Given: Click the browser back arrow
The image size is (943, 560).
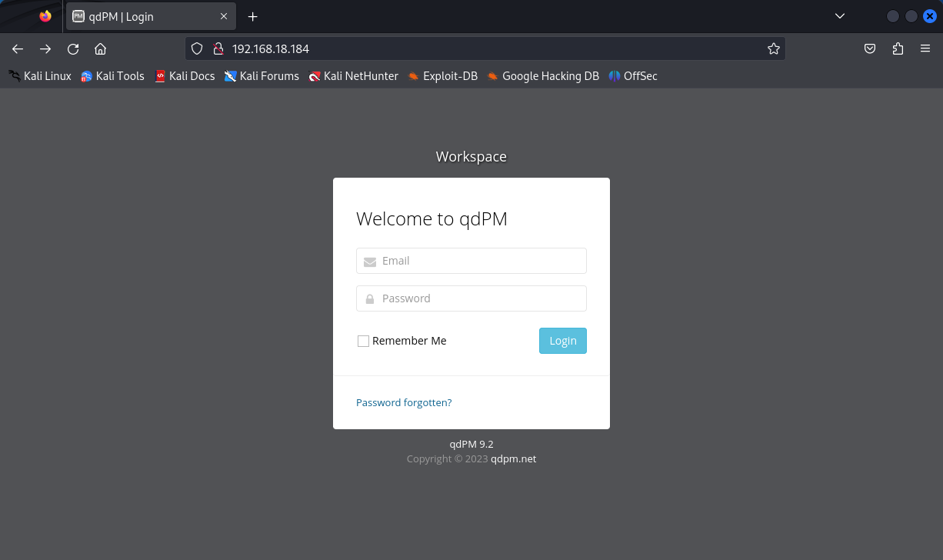Looking at the screenshot, I should coord(18,48).
